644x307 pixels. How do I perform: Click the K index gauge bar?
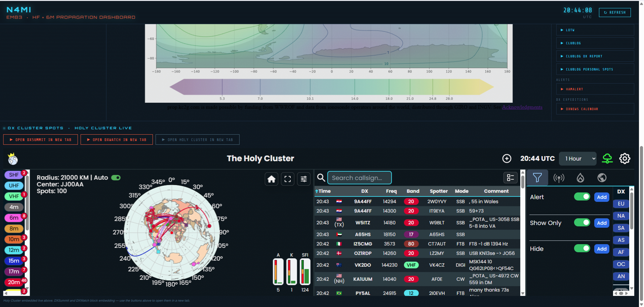(291, 271)
